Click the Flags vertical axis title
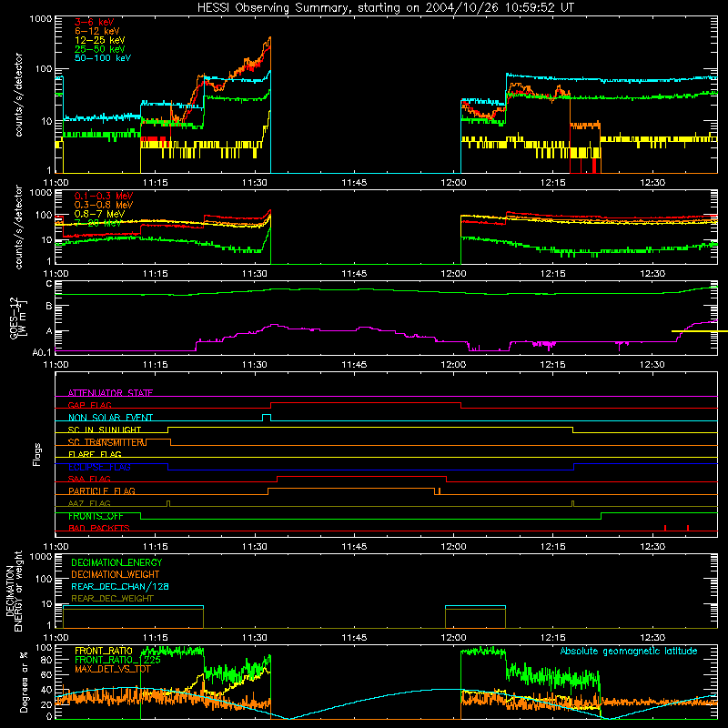The width and height of the screenshot is (728, 728). [37, 454]
